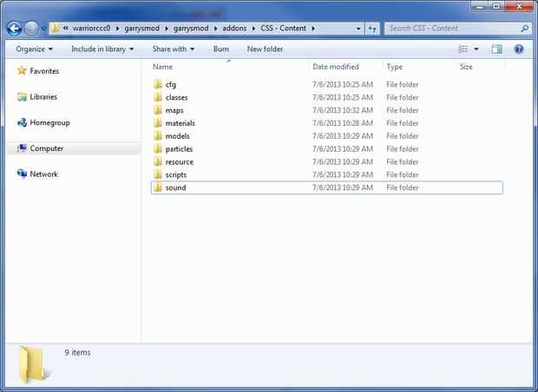Select the cfg folder name
The image size is (538, 392).
click(x=171, y=85)
